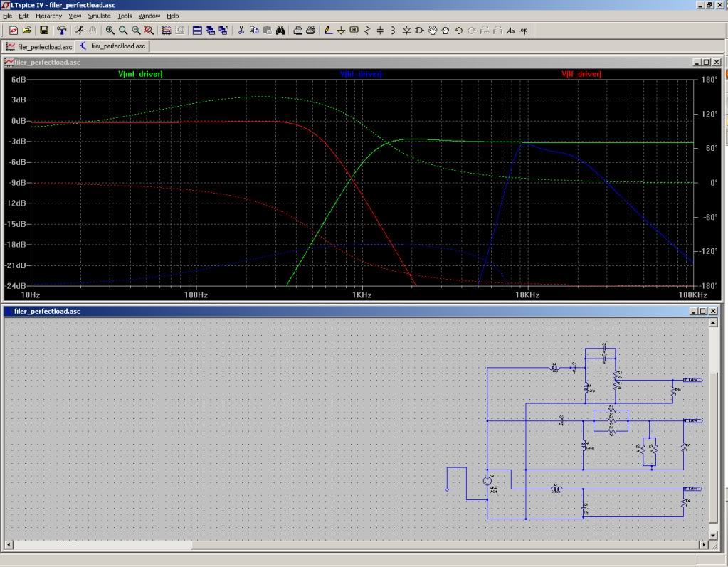Open the Help menu
Viewport: 728px width, 567px height.
(x=173, y=16)
